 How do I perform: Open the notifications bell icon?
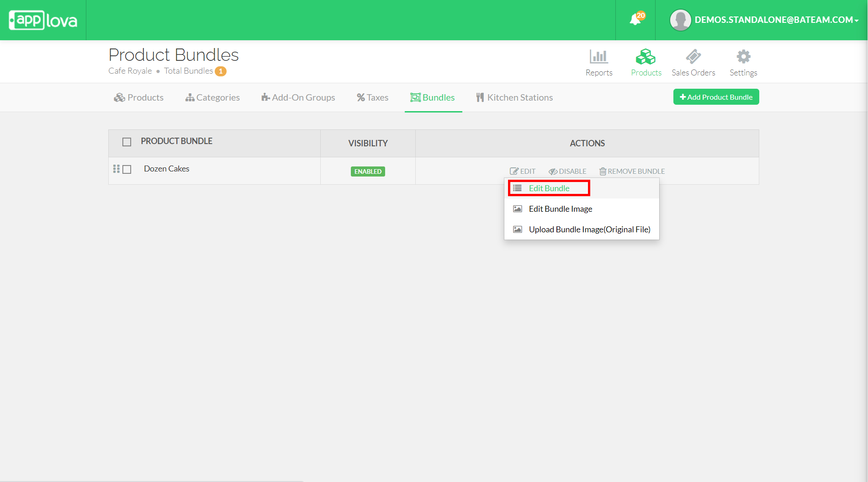(635, 20)
